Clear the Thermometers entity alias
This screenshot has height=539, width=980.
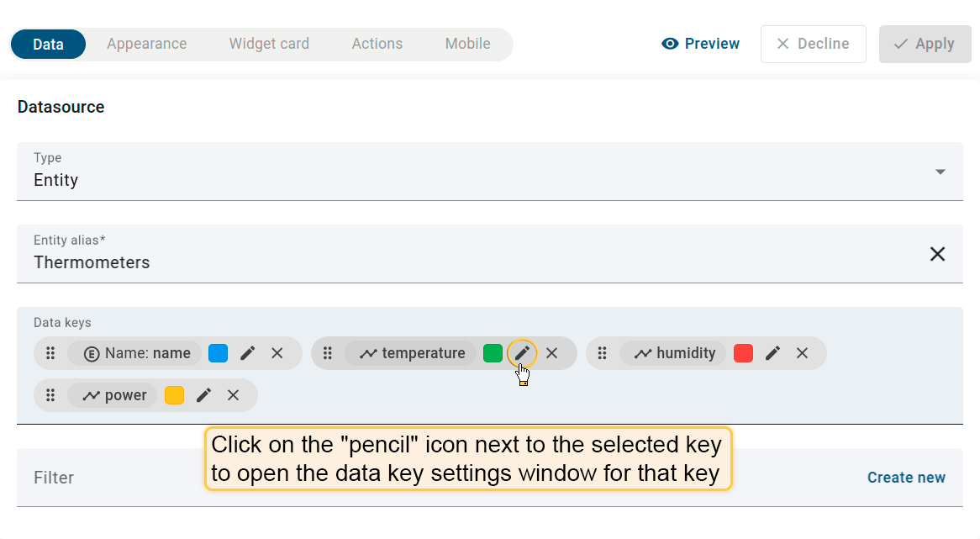coord(937,254)
